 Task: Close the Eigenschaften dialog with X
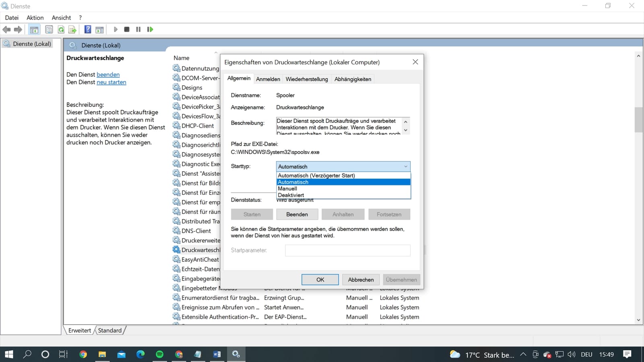pos(415,62)
